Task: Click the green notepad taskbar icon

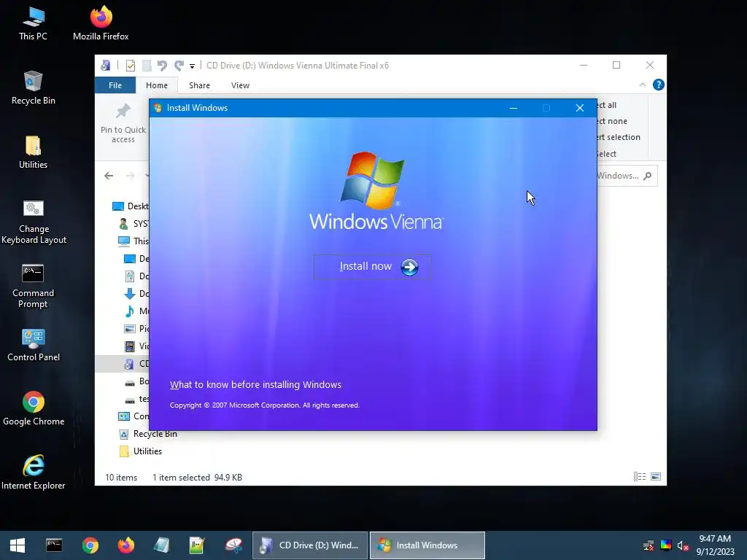Action: click(197, 545)
